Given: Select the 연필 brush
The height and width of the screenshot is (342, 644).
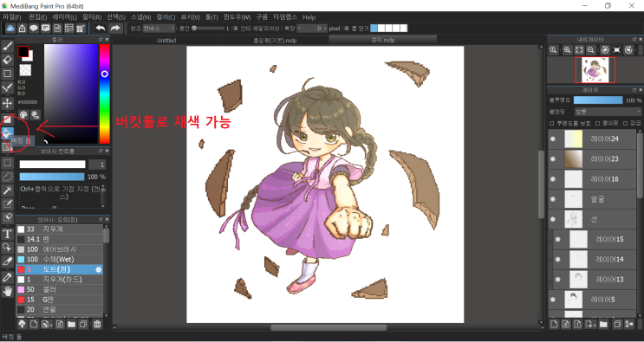Looking at the screenshot, I should coord(59,310).
